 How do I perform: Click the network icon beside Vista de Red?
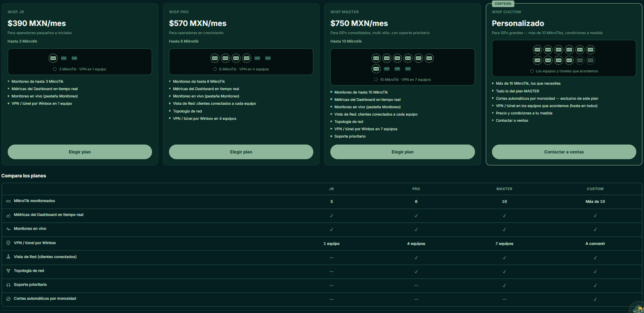click(x=8, y=257)
